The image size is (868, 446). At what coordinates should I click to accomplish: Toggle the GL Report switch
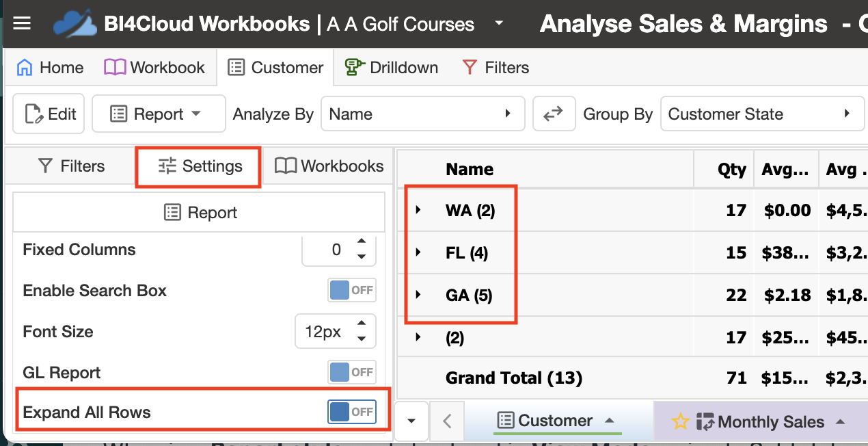pyautogui.click(x=352, y=372)
